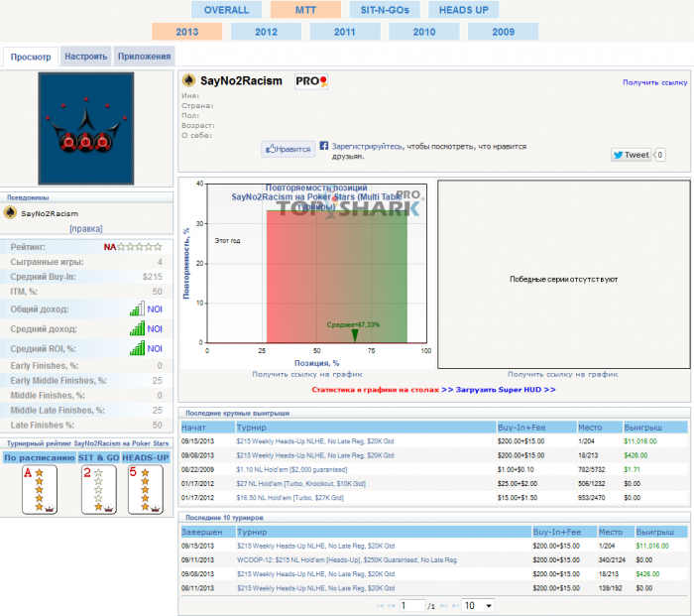The image size is (694, 616).
Task: Open the Настроить tab
Action: (86, 57)
